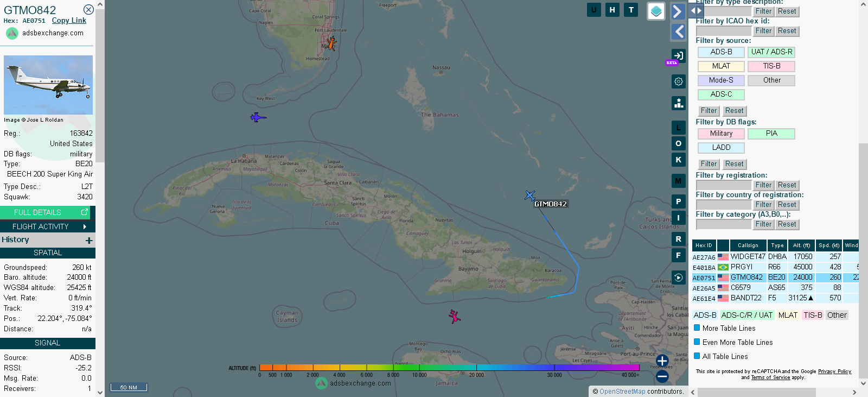Click the ICAO hex id input field
The height and width of the screenshot is (397, 868).
coord(724,31)
